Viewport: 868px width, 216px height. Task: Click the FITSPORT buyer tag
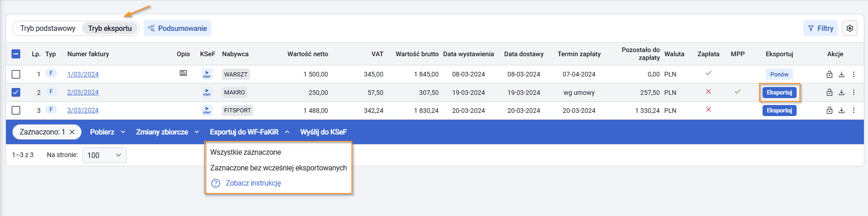(x=238, y=110)
